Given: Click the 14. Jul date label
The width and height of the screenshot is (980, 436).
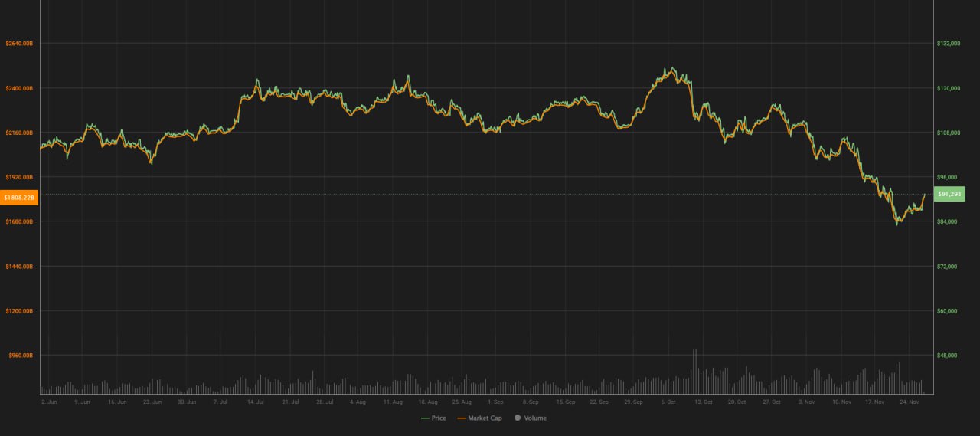Looking at the screenshot, I should 256,402.
